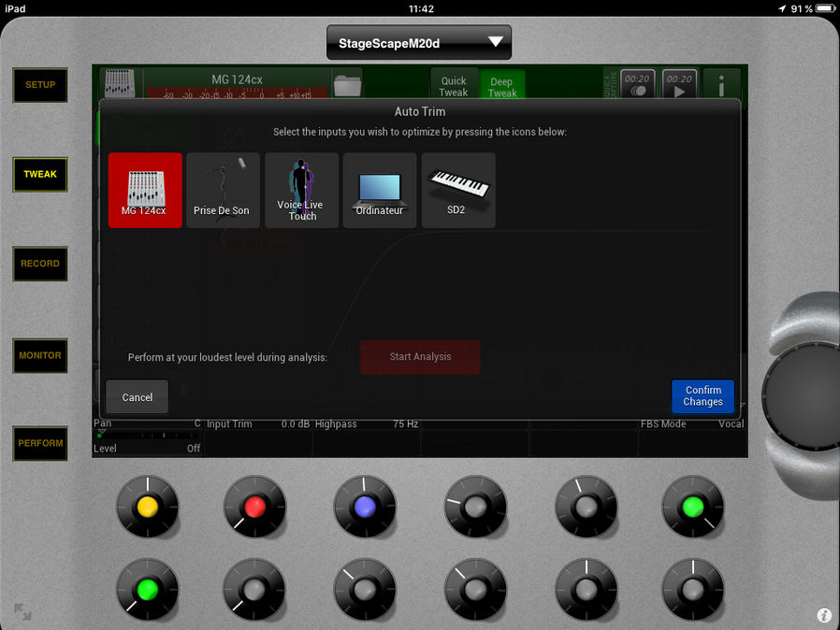This screenshot has width=840, height=630.
Task: Select the Ordinateur laptop input icon
Action: pyautogui.click(x=379, y=191)
